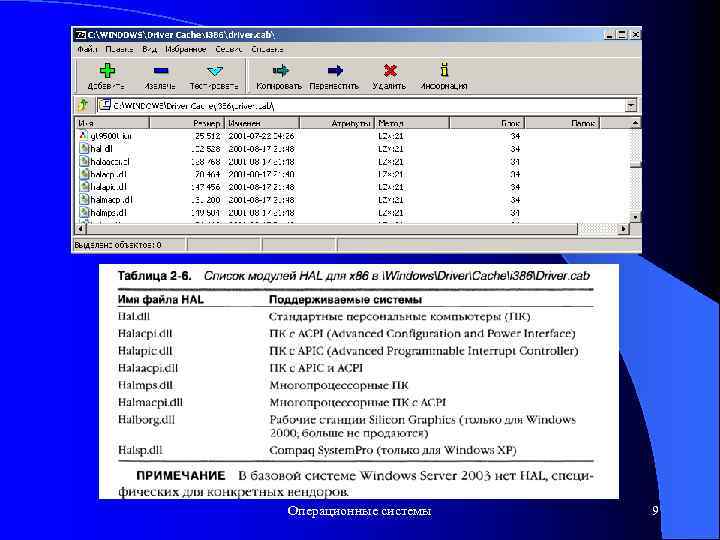Select the halmps.dll file name

point(108,213)
